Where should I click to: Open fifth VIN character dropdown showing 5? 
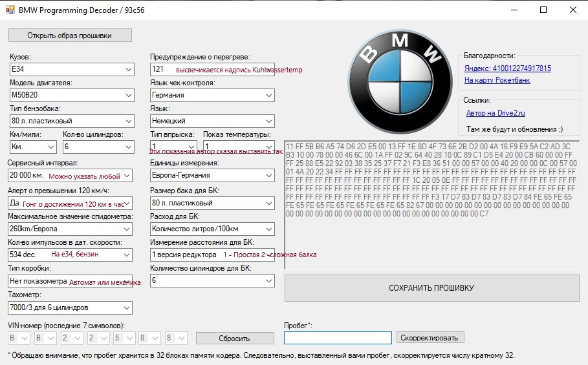pos(124,338)
